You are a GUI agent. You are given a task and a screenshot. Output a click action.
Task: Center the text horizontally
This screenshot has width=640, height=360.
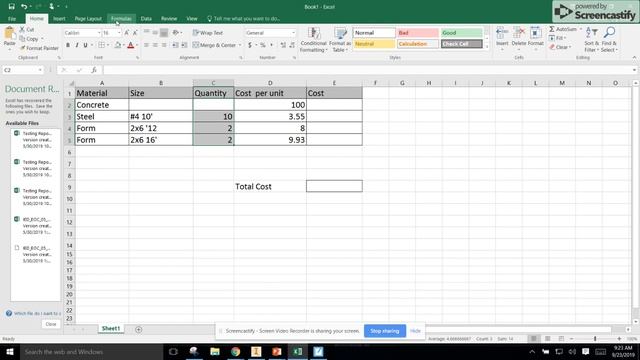[x=155, y=45]
